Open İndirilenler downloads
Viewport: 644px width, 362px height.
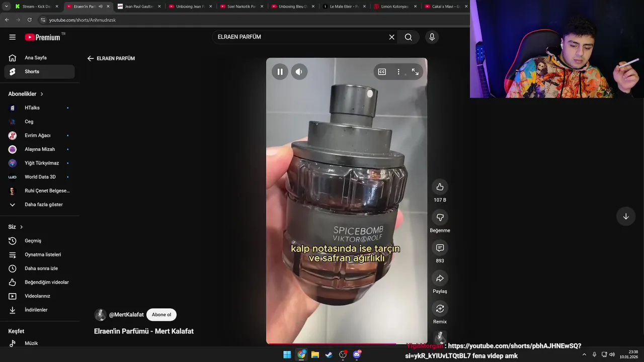[39, 310]
